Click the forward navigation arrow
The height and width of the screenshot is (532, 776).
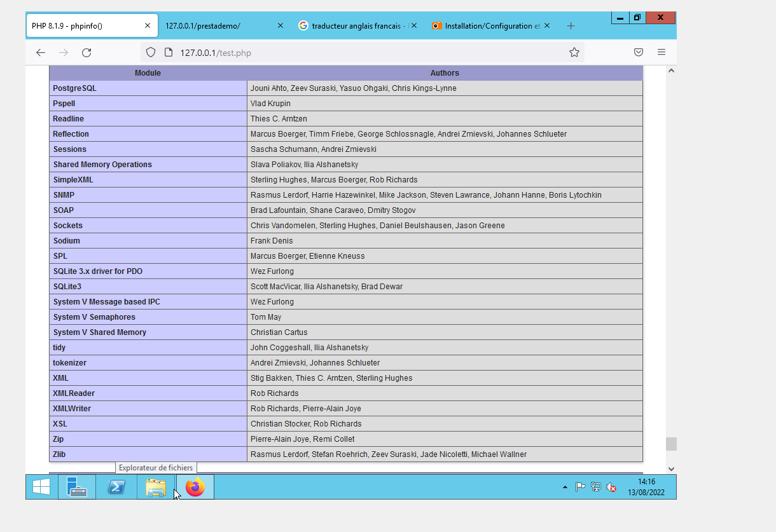point(64,53)
